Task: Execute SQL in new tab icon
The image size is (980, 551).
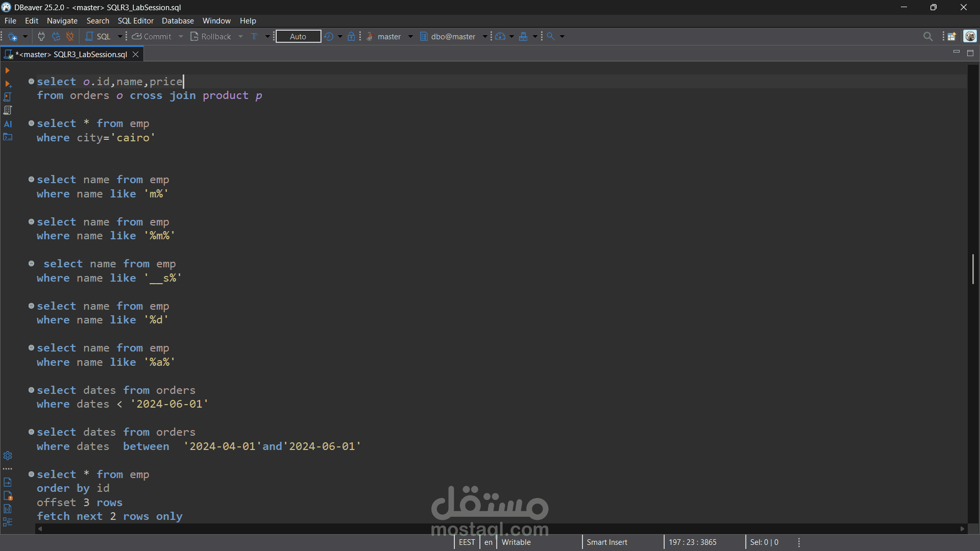Action: [8, 84]
